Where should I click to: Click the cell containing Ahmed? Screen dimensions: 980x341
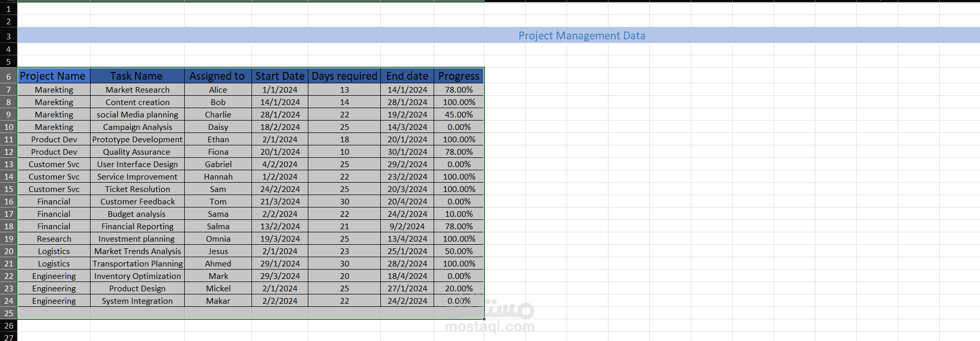[218, 263]
